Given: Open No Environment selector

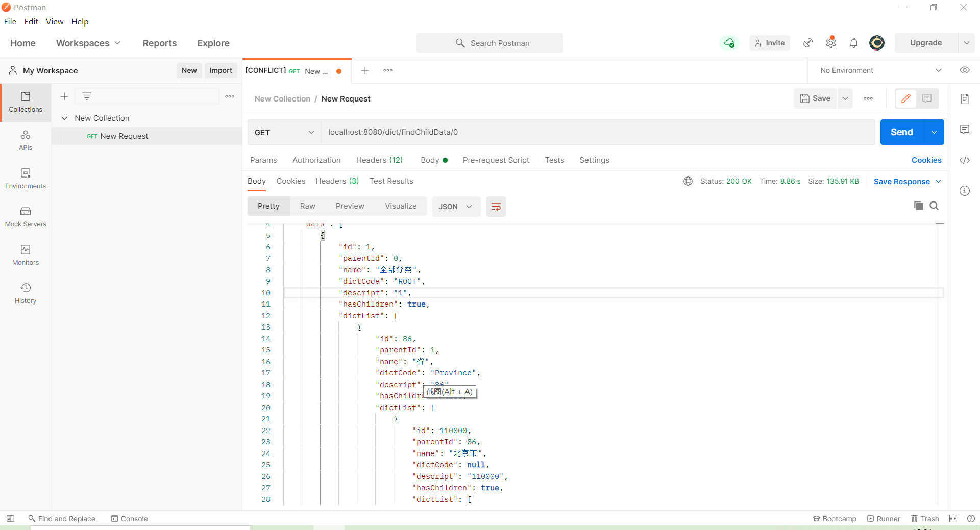Looking at the screenshot, I should [x=881, y=70].
